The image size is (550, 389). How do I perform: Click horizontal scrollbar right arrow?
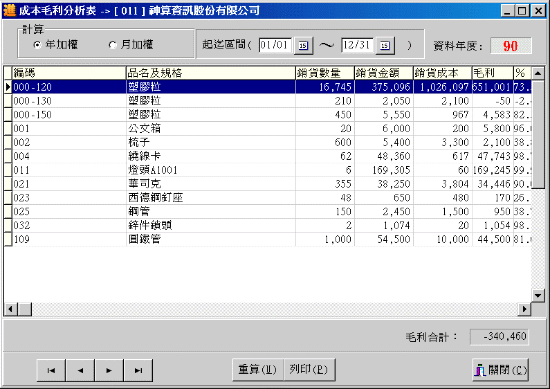[524, 309]
